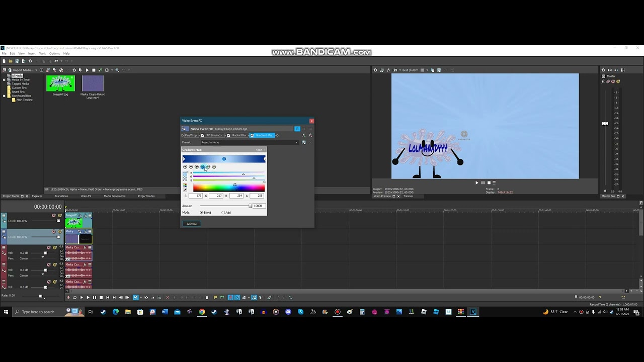Open the plug-in chain button in Video Event FX

[304, 135]
